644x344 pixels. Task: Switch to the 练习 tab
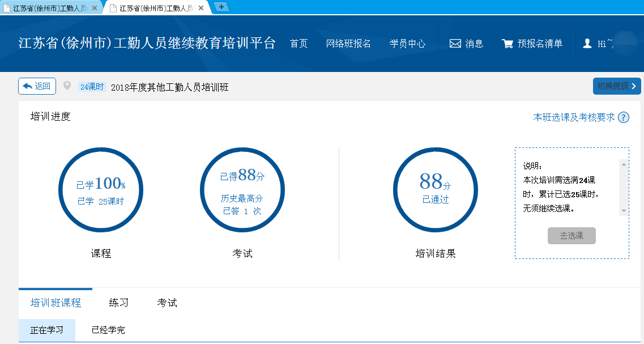[x=118, y=303]
